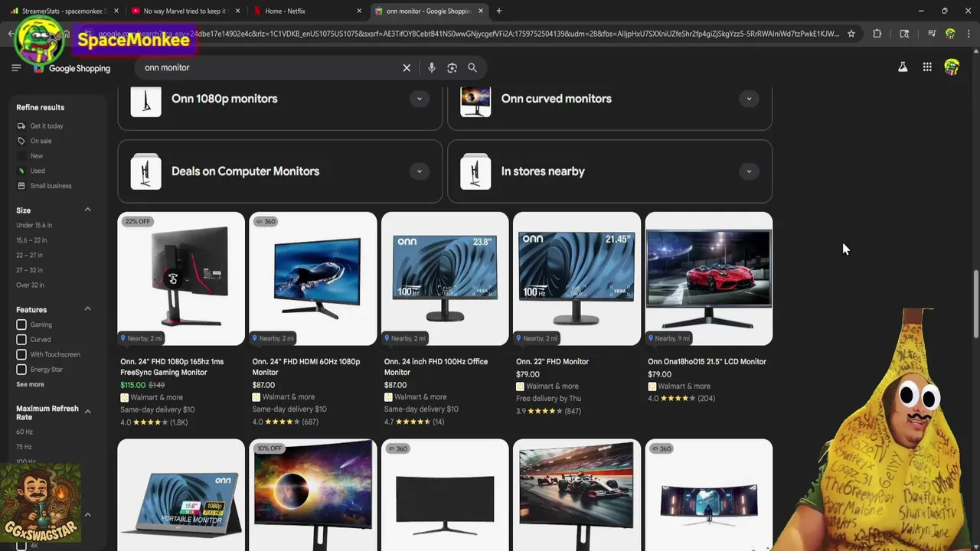The width and height of the screenshot is (980, 551).
Task: Expand In stores nearby
Action: point(749,171)
